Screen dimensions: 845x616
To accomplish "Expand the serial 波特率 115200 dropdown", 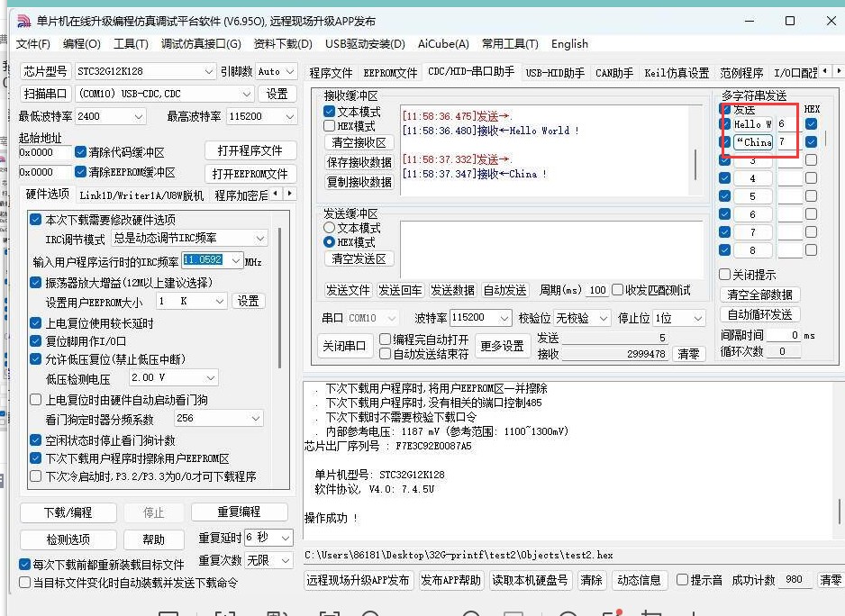I will [504, 318].
